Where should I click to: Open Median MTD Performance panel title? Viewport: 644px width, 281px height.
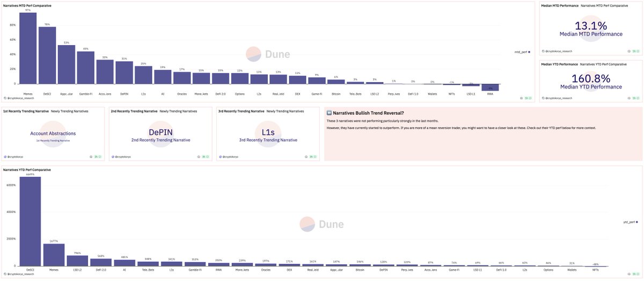(x=560, y=5)
